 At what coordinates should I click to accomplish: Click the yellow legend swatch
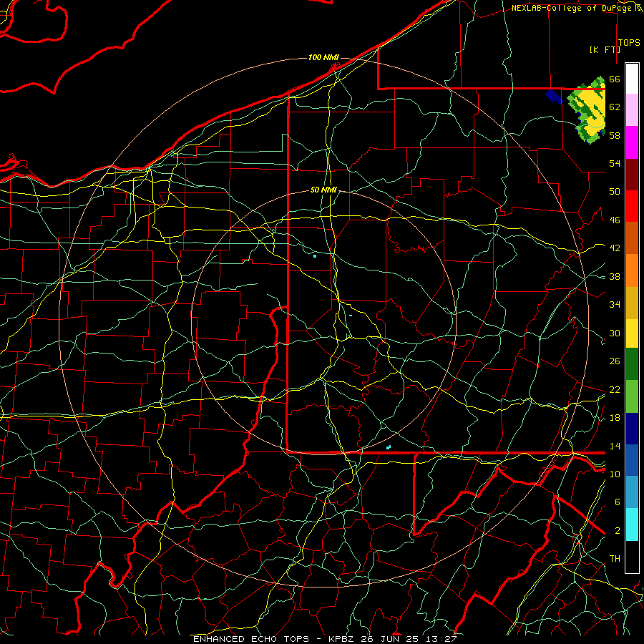(632, 333)
